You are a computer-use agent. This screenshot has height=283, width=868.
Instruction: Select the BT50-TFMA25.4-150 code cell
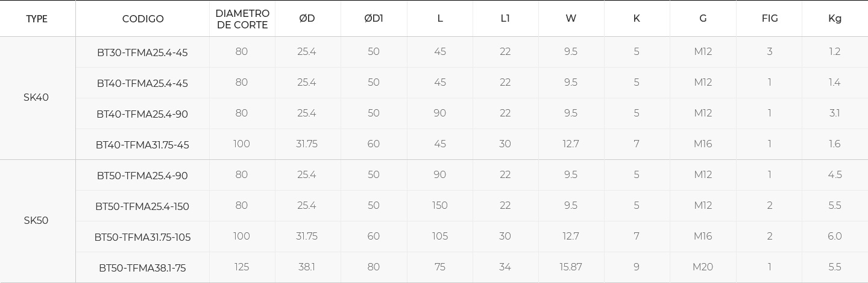pyautogui.click(x=142, y=206)
